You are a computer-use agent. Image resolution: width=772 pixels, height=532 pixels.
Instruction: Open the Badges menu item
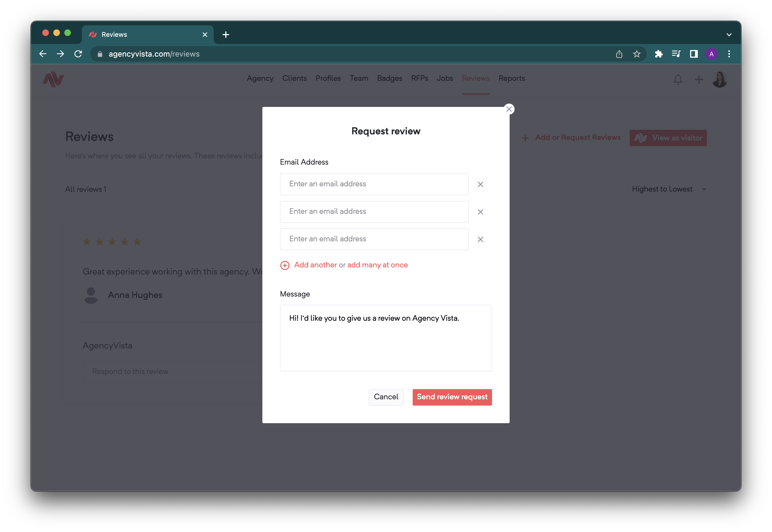click(389, 78)
